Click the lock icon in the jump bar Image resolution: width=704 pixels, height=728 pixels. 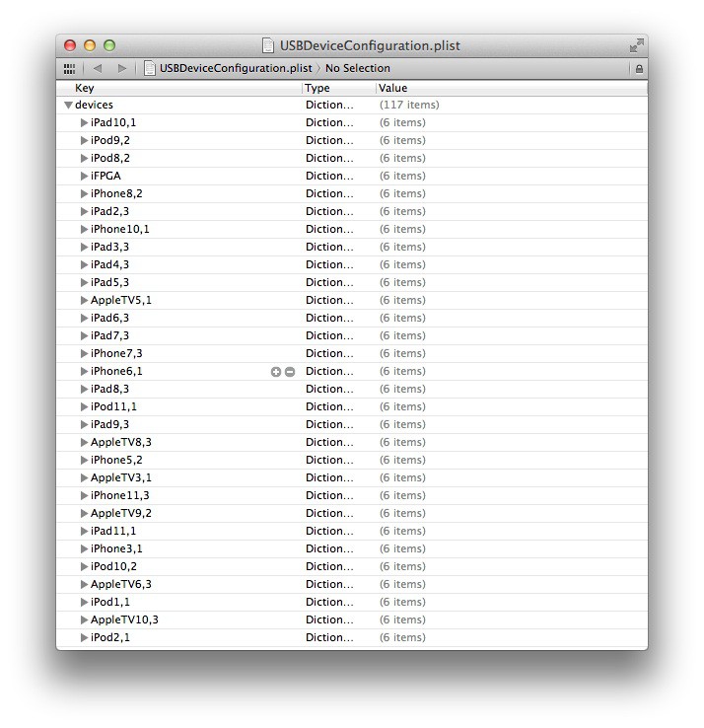(639, 69)
